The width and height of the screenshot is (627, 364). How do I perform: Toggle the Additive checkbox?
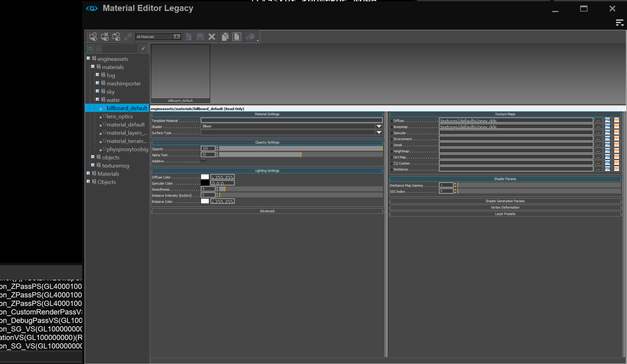click(x=203, y=161)
